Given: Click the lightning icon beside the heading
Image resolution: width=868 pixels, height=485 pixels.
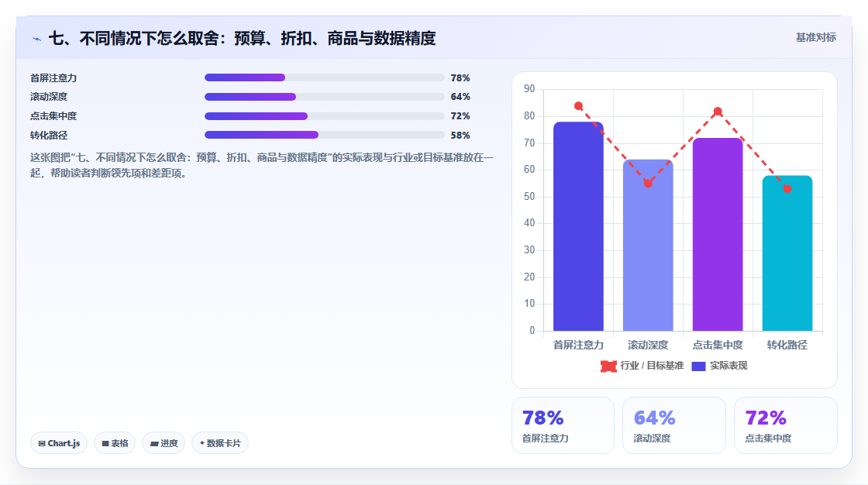Looking at the screenshot, I should (x=36, y=39).
